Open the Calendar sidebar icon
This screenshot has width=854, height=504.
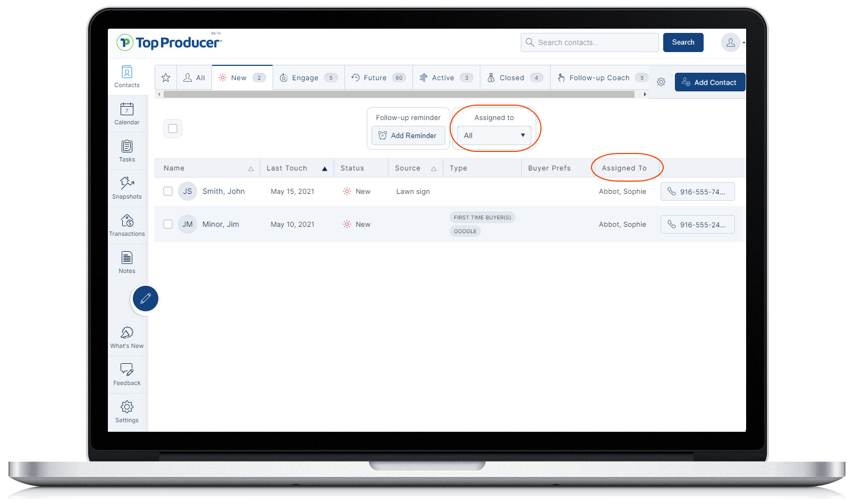tap(127, 114)
